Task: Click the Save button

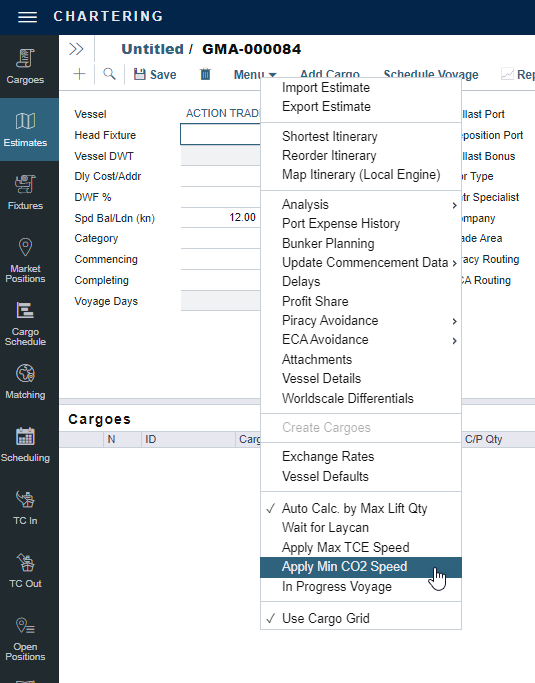Action: click(155, 74)
